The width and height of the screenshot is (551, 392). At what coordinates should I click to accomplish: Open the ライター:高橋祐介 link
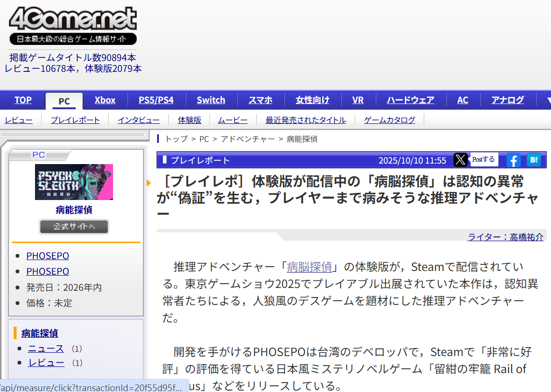click(x=505, y=237)
